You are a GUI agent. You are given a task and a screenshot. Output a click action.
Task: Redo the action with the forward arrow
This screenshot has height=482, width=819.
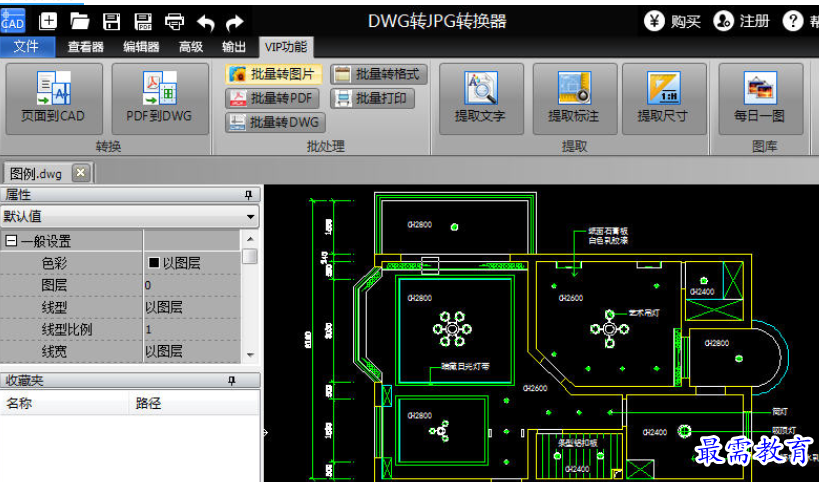point(235,22)
